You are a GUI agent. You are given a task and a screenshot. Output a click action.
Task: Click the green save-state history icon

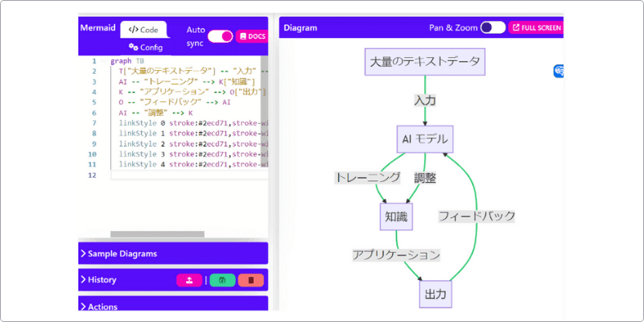coord(222,280)
